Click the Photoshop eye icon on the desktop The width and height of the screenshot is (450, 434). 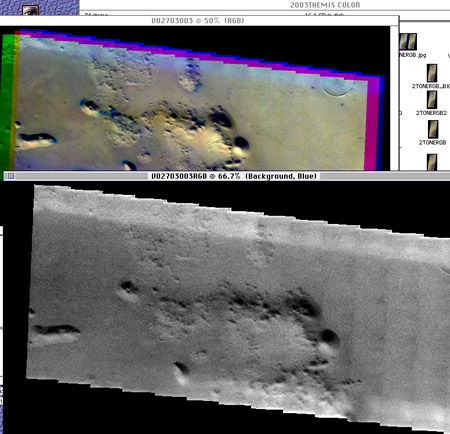pos(31,11)
